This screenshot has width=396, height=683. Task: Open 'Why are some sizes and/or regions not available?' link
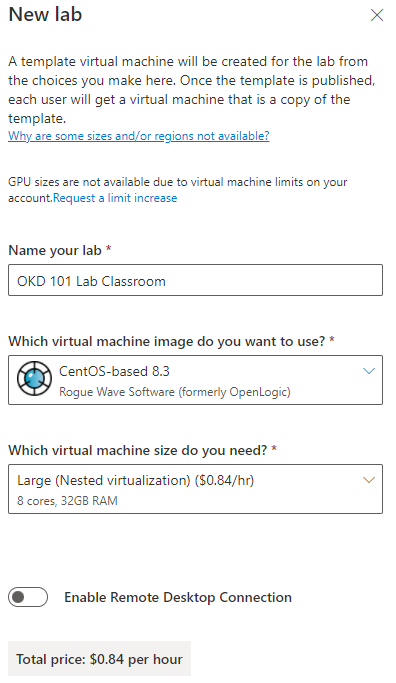pos(139,136)
